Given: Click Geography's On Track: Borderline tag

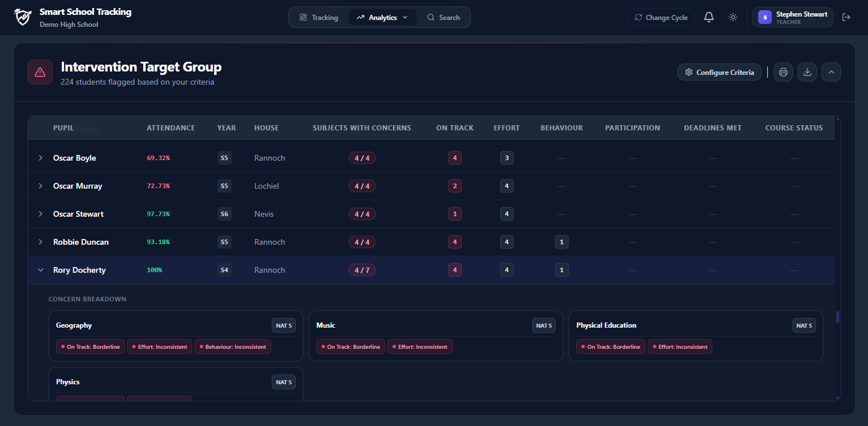Looking at the screenshot, I should click(90, 347).
